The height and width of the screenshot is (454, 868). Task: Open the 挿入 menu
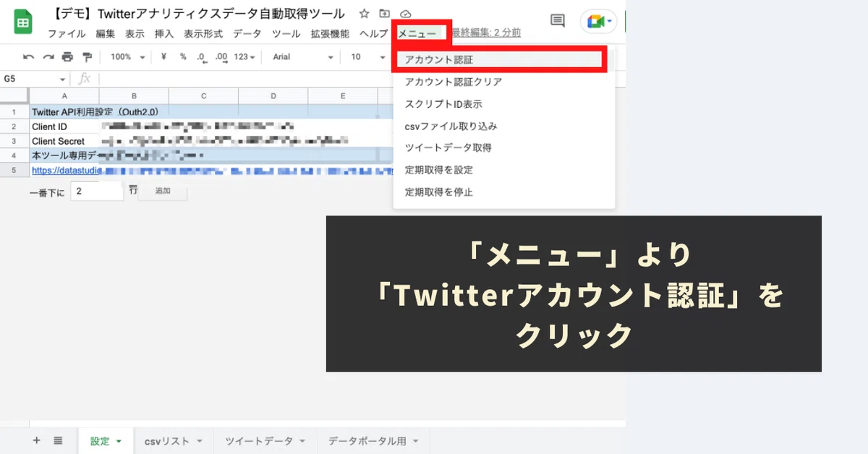pos(164,34)
